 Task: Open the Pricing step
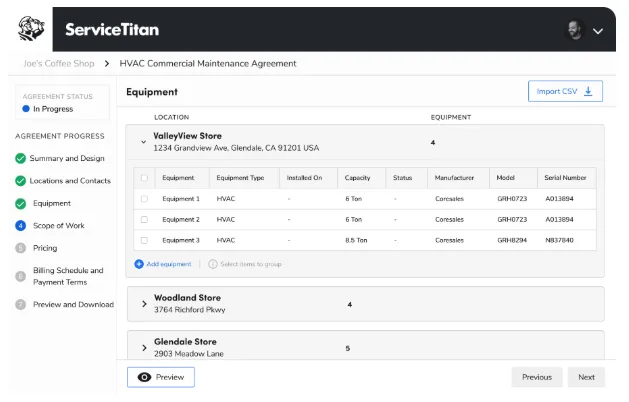[x=45, y=248]
